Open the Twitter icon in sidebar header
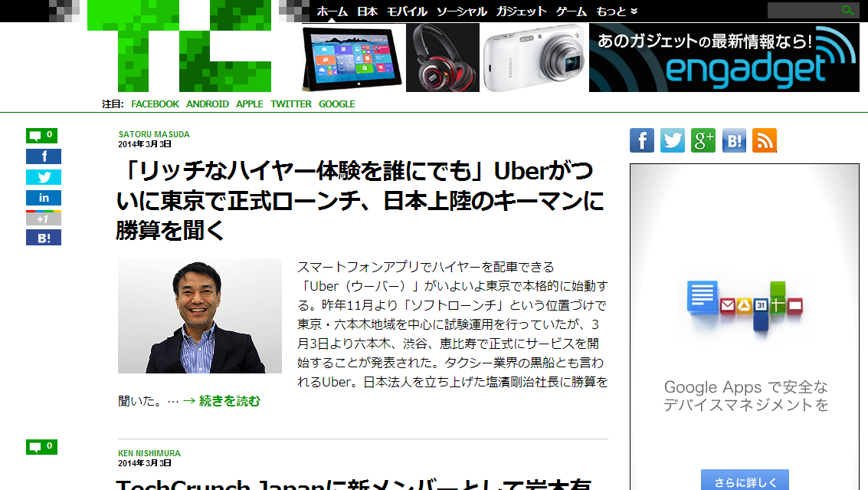Screen dimensions: 868x490 coord(672,140)
